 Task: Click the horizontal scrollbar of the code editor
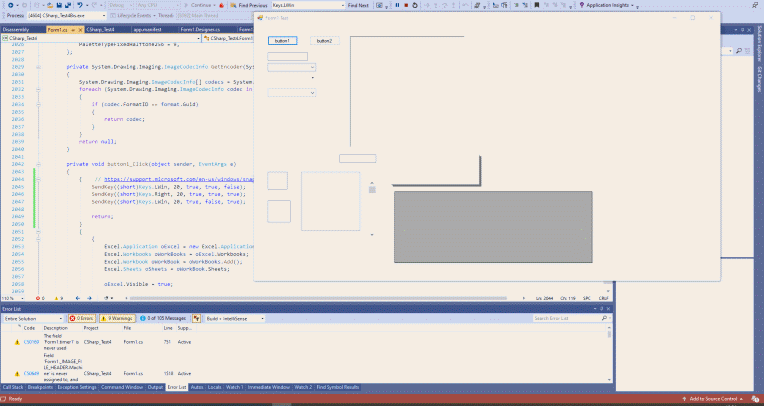point(319,298)
